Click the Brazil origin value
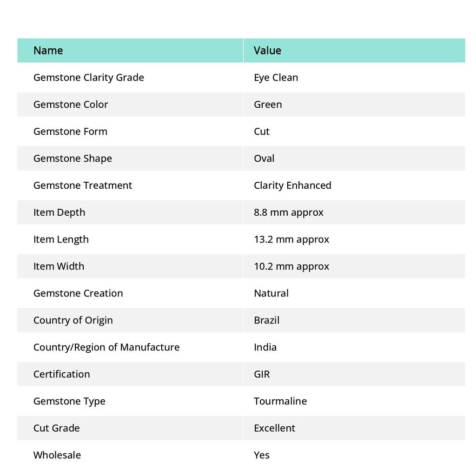The width and height of the screenshot is (476, 476). click(266, 320)
